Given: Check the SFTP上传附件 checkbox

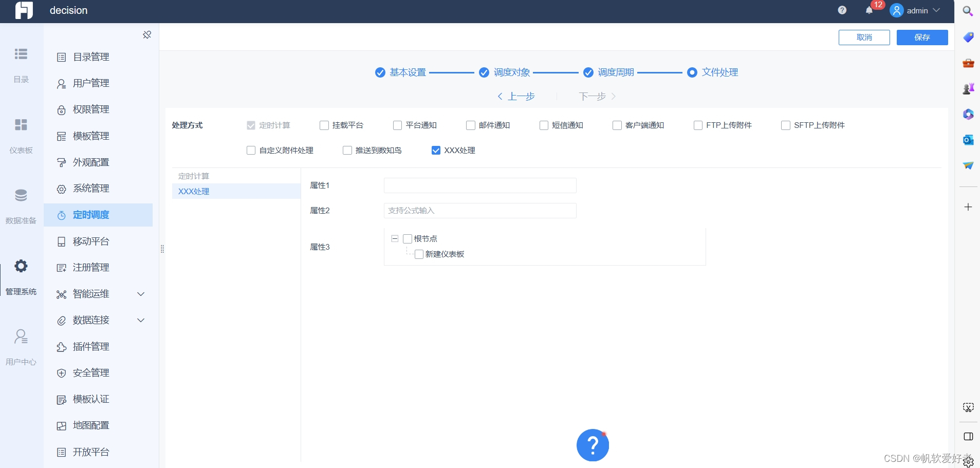Looking at the screenshot, I should 786,125.
